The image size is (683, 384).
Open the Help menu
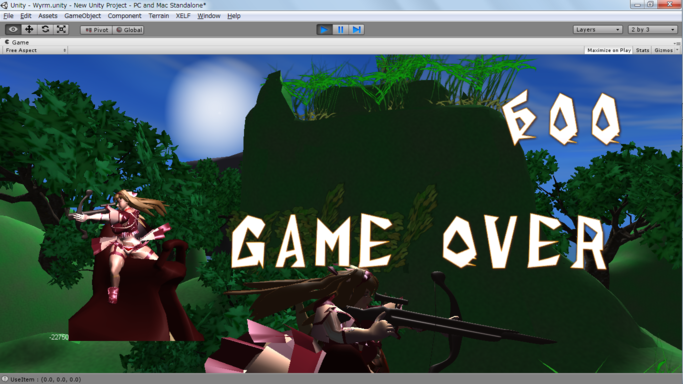(x=234, y=16)
